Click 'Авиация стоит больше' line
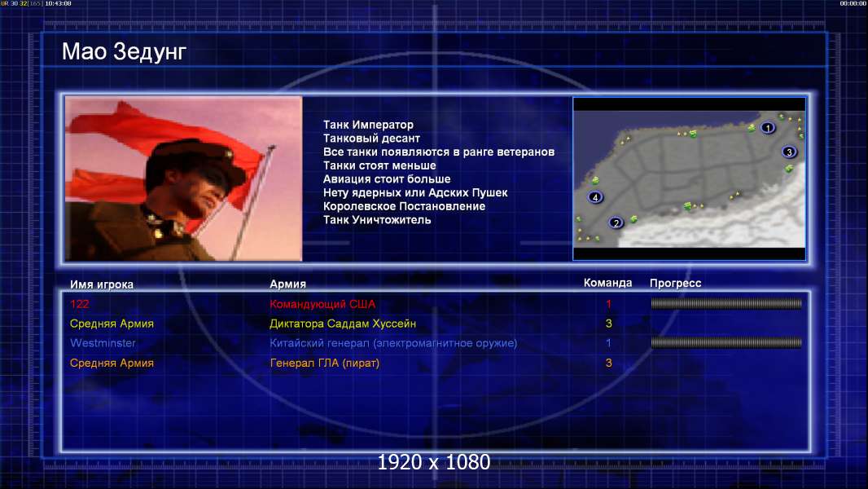Image resolution: width=868 pixels, height=489 pixels. (387, 178)
